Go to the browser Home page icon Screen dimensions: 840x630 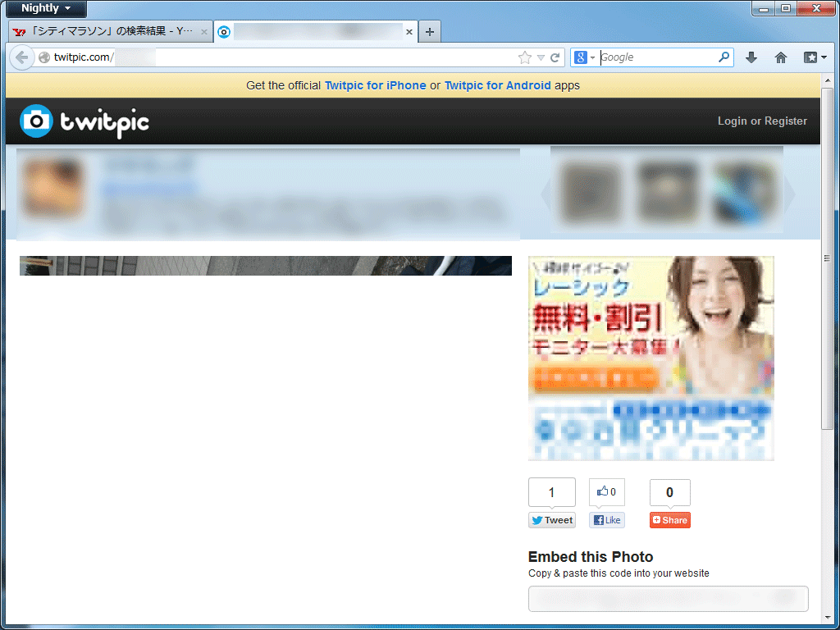[x=780, y=57]
